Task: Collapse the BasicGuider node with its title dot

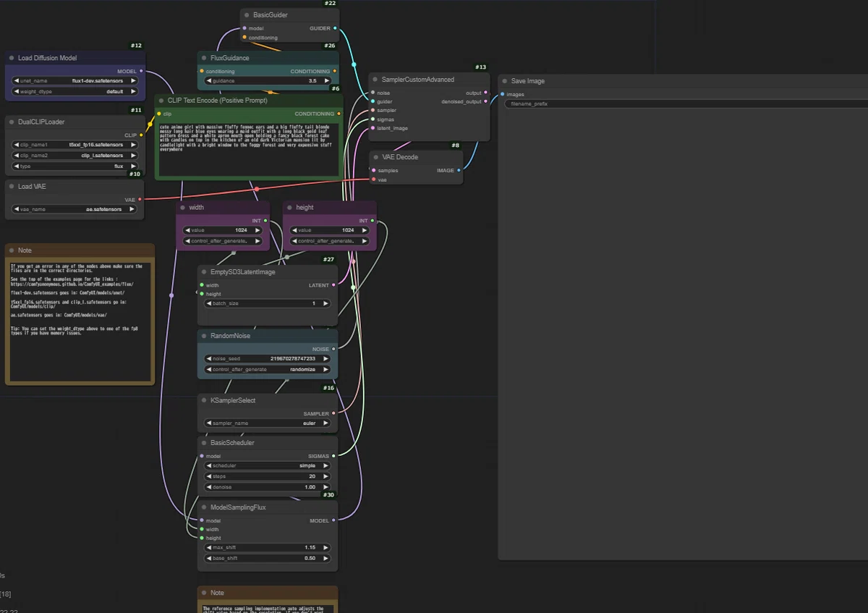Action: (247, 14)
